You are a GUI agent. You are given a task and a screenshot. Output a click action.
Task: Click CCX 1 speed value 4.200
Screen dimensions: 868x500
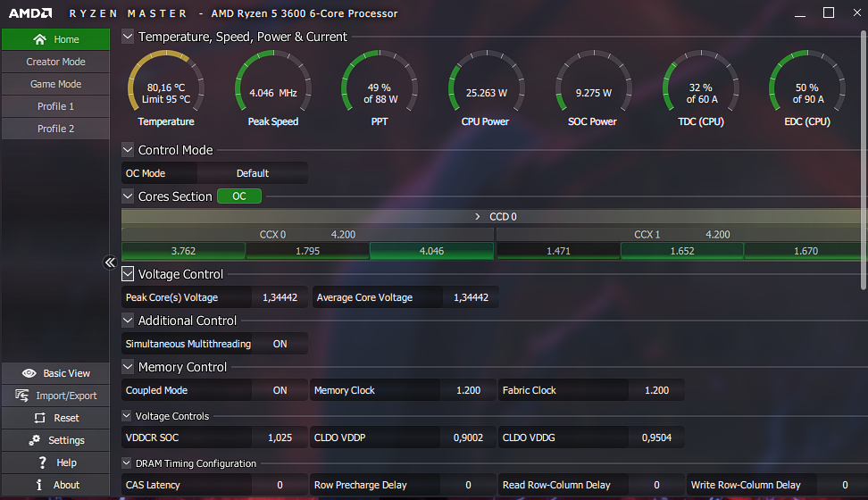pyautogui.click(x=717, y=235)
